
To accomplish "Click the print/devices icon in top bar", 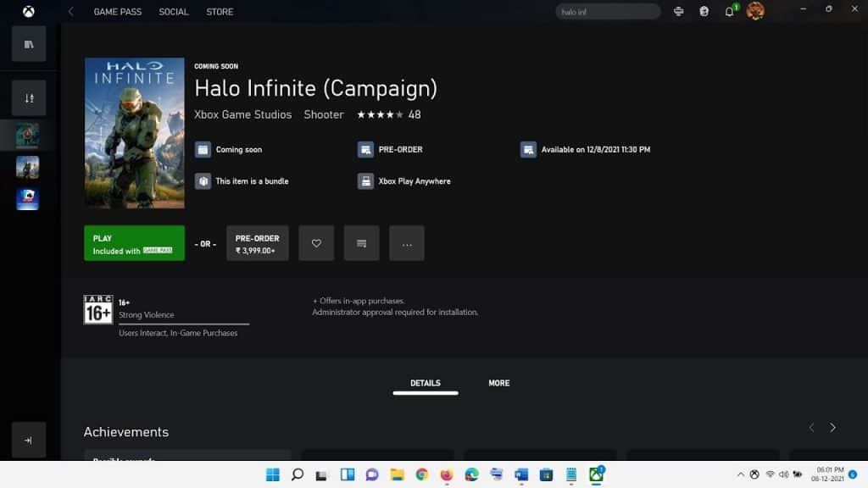I will coord(679,12).
